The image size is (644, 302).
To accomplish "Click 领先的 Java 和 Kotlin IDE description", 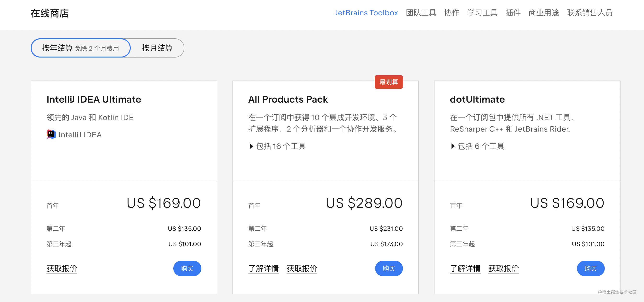I will pos(90,117).
